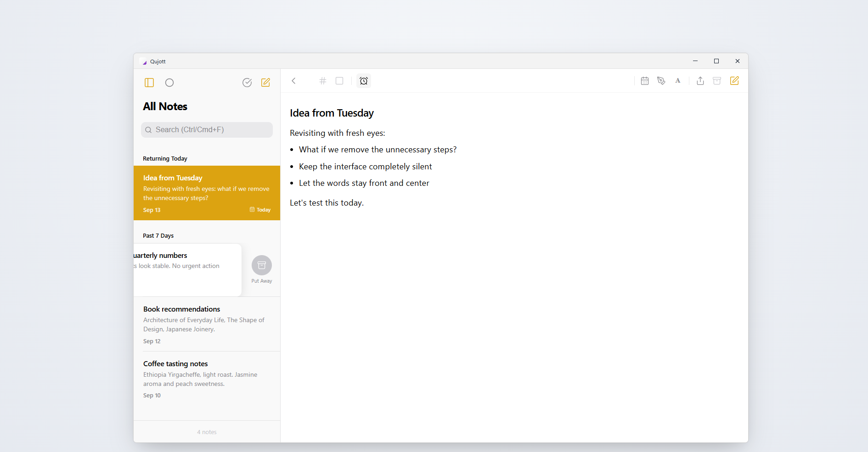Go back with the left chevron
Image resolution: width=868 pixels, height=452 pixels.
pyautogui.click(x=293, y=81)
